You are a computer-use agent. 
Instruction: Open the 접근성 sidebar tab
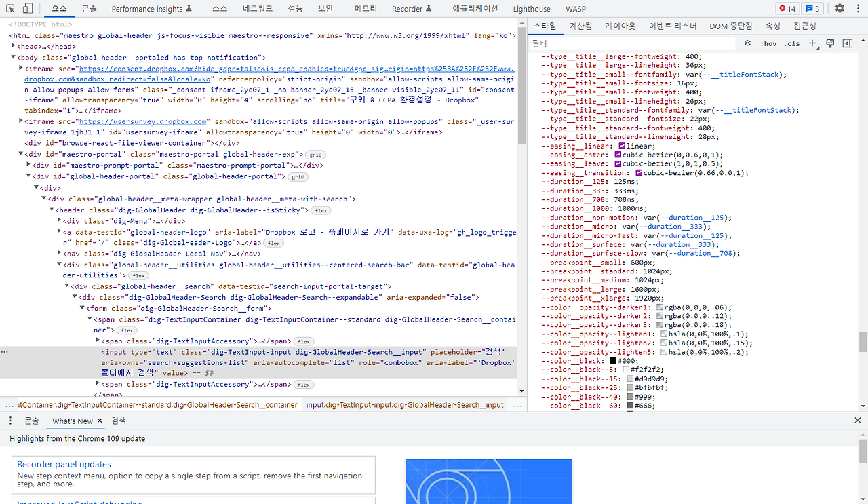804,26
